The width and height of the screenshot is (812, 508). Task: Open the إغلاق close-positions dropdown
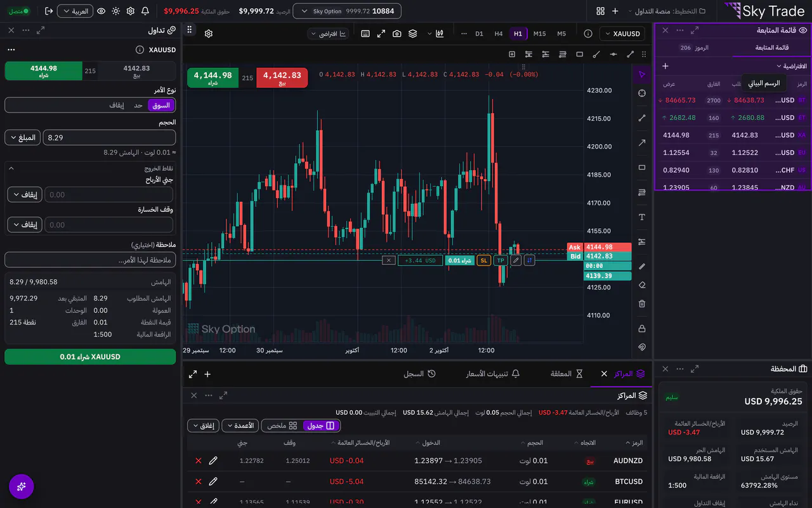203,425
